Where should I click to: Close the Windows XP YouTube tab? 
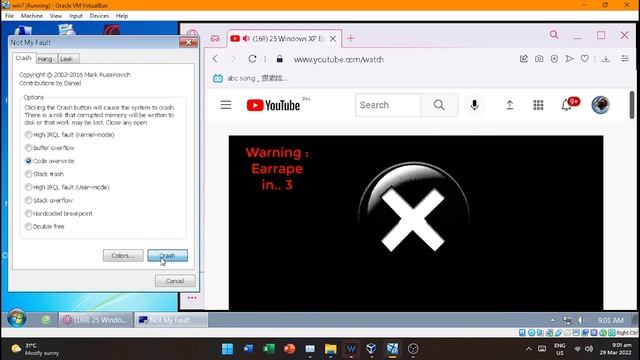pos(333,38)
